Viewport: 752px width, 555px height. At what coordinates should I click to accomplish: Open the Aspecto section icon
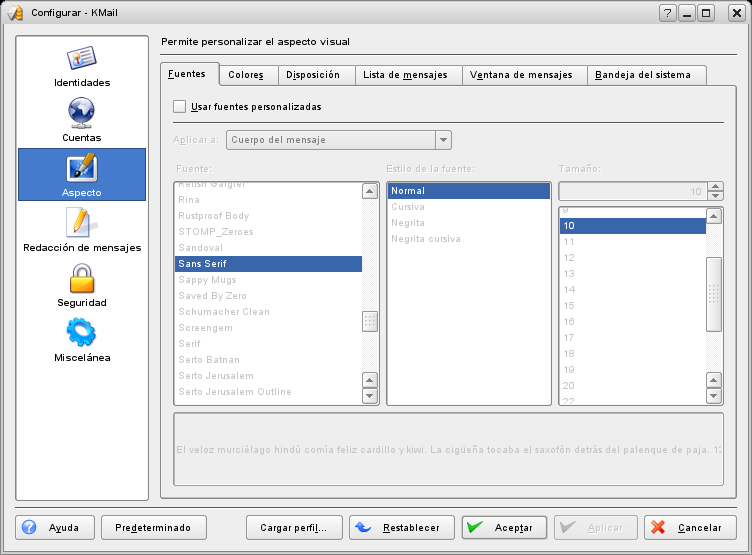point(81,168)
